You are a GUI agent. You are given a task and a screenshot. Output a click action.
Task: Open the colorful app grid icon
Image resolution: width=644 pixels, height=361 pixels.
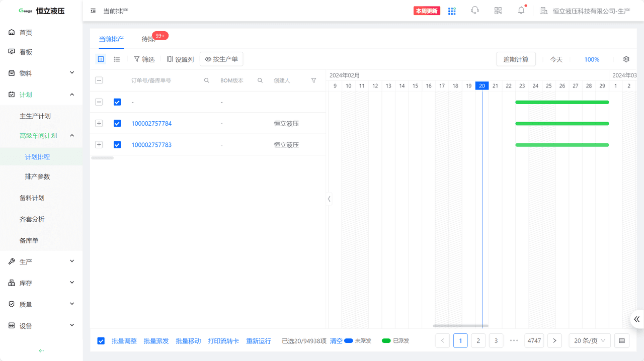452,11
